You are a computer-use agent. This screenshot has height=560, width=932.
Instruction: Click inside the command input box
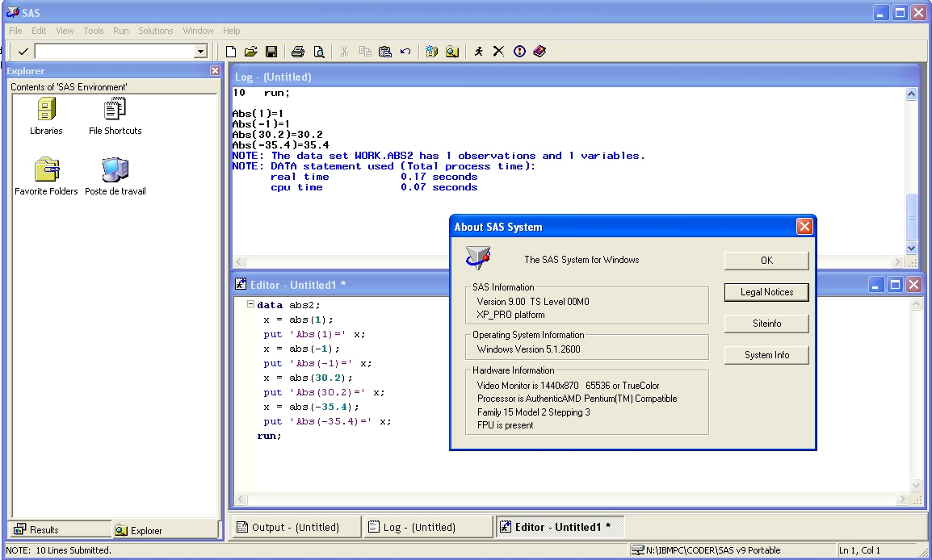(113, 52)
